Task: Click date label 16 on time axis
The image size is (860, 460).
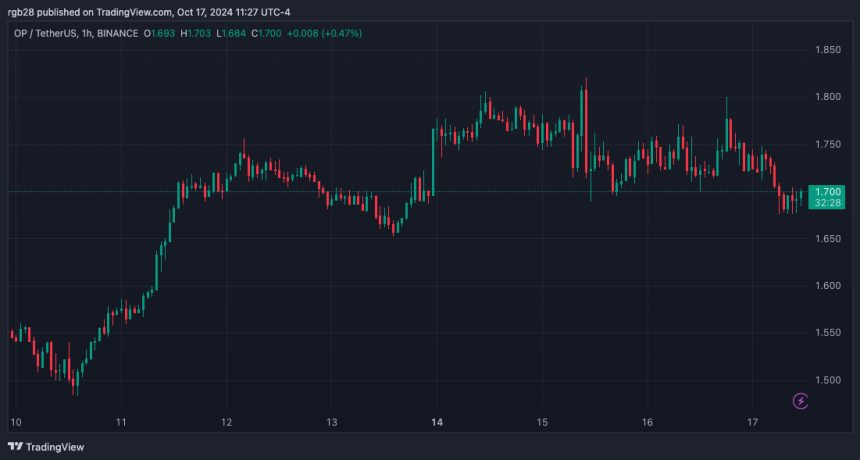Action: tap(647, 422)
